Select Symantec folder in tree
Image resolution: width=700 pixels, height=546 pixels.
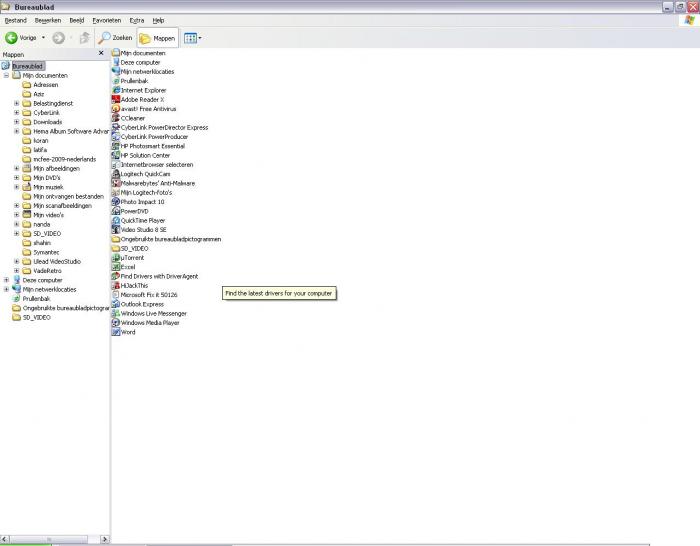pyautogui.click(x=46, y=252)
